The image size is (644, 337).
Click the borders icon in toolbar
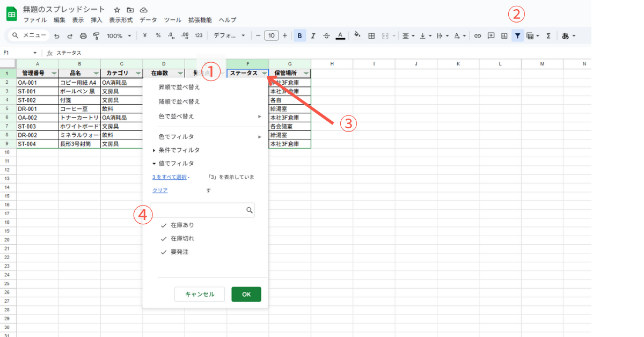(371, 36)
